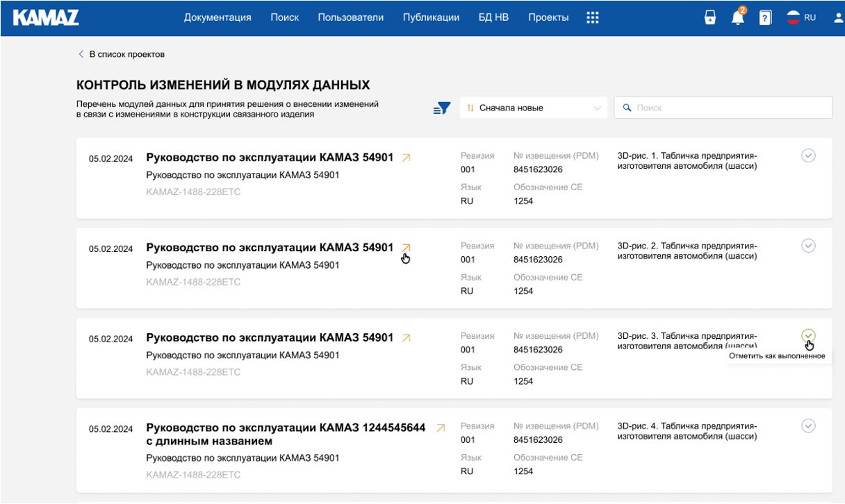Open external link arrow of first manual
This screenshot has height=504, width=845.
pyautogui.click(x=407, y=158)
